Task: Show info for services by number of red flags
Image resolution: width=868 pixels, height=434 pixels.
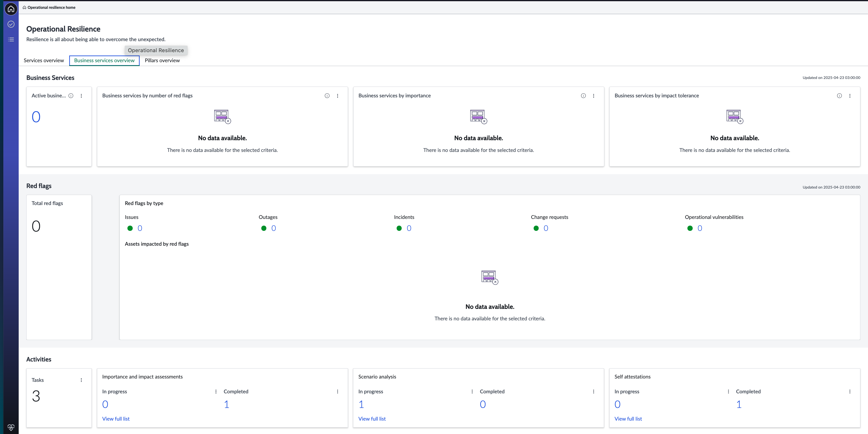Action: pyautogui.click(x=327, y=96)
